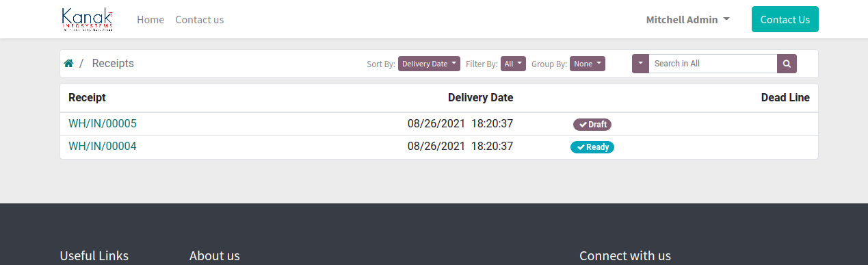Click the Receipt column header
The image size is (868, 265).
(x=87, y=98)
